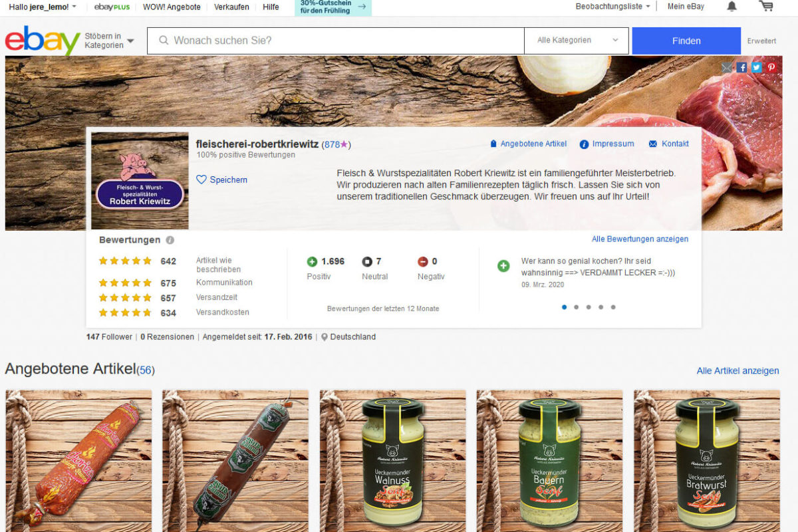Click the 0 Rezensionen text
The width and height of the screenshot is (798, 532).
[167, 336]
